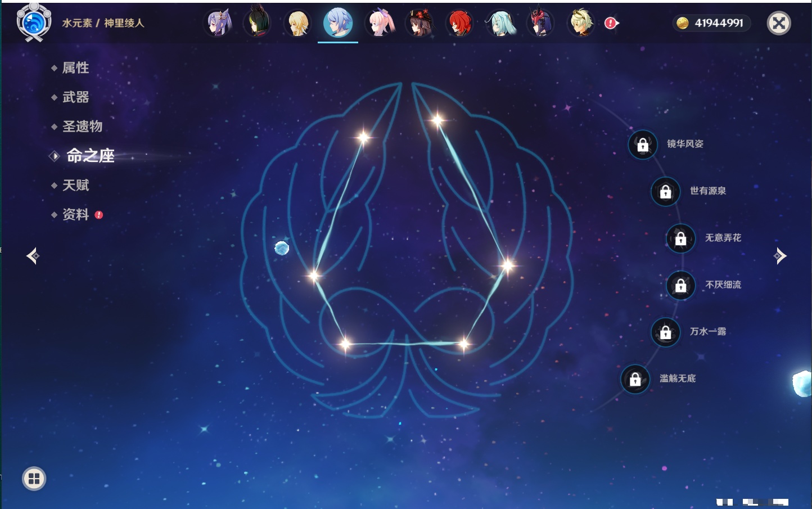Open the 属性 attributes menu

point(75,68)
